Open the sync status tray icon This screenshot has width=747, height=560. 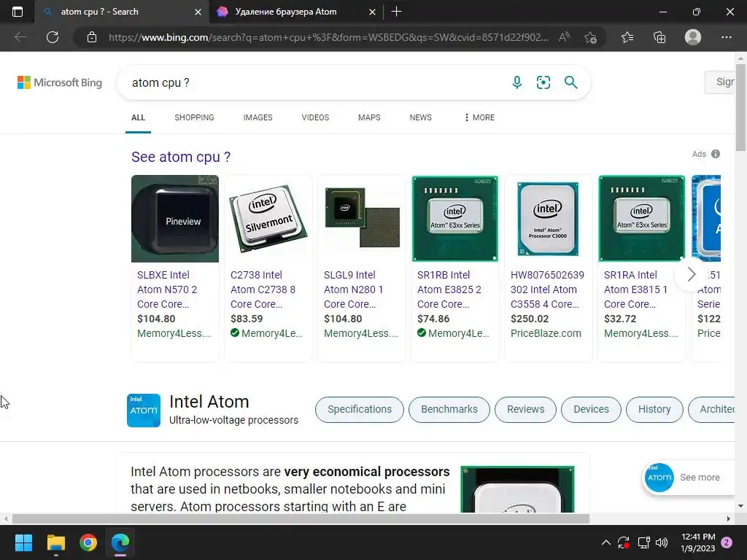coord(624,542)
